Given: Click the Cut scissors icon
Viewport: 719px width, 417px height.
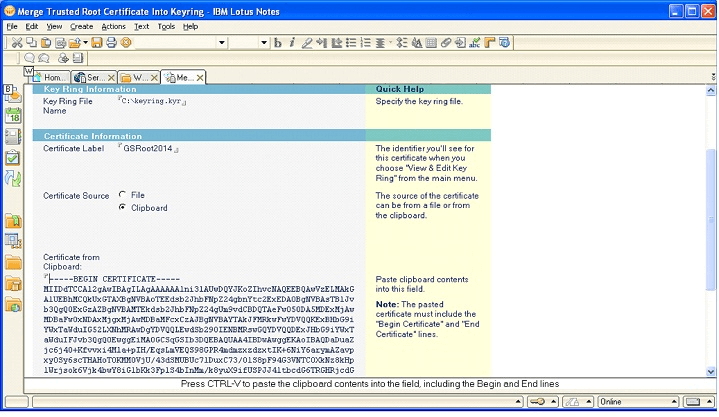Looking at the screenshot, I should (17, 43).
